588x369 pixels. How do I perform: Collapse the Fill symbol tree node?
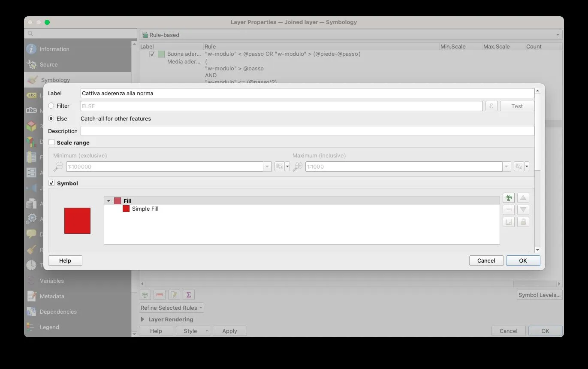coord(109,201)
